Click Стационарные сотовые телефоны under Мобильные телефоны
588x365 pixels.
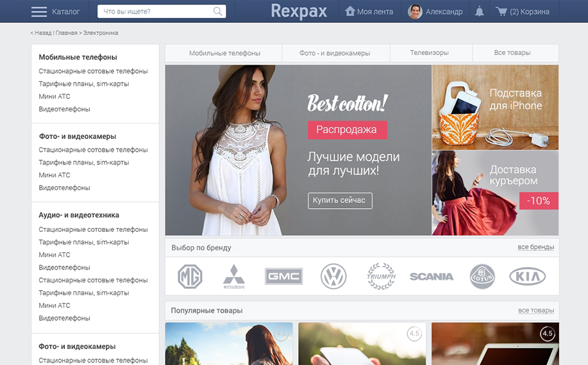click(93, 71)
